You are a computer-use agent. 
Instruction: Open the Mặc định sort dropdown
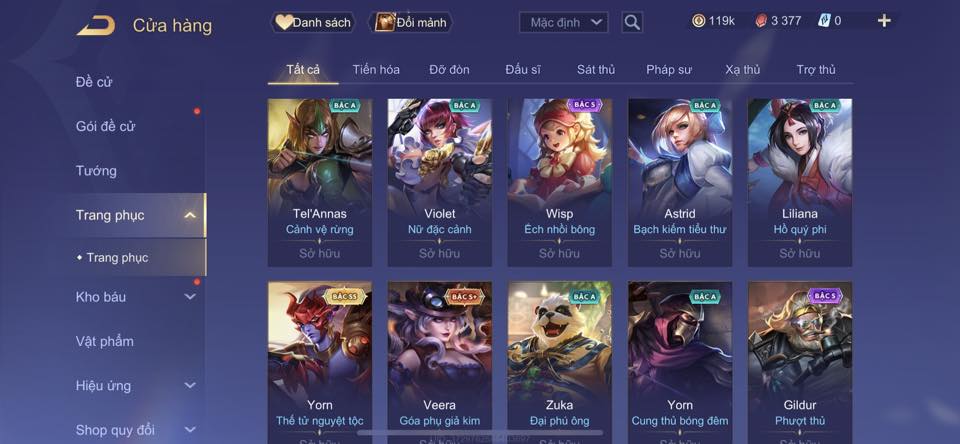click(564, 23)
